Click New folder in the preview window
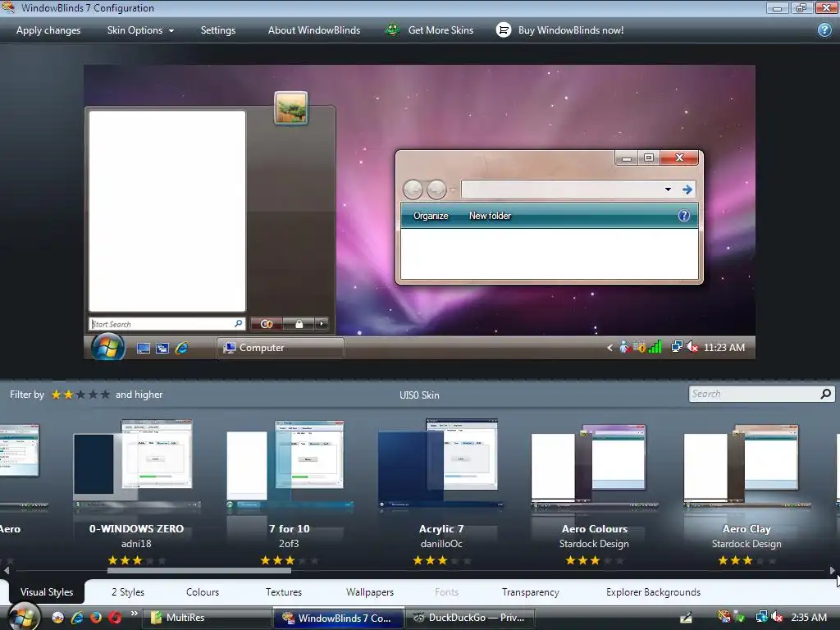The width and height of the screenshot is (840, 630). point(490,216)
